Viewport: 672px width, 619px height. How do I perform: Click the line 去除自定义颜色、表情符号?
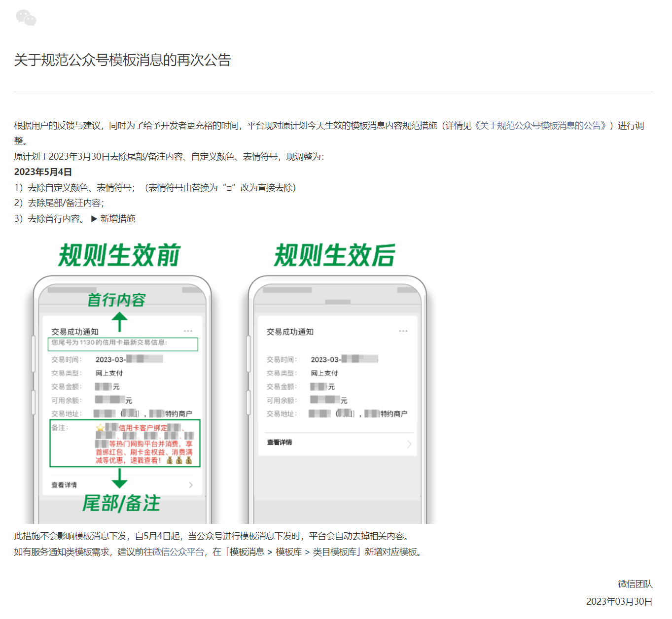pos(155,188)
